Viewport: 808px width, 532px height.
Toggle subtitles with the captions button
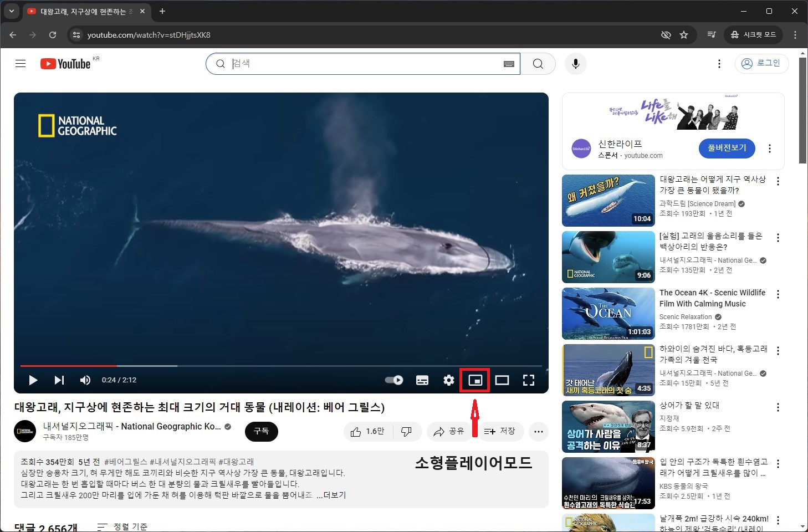point(422,380)
